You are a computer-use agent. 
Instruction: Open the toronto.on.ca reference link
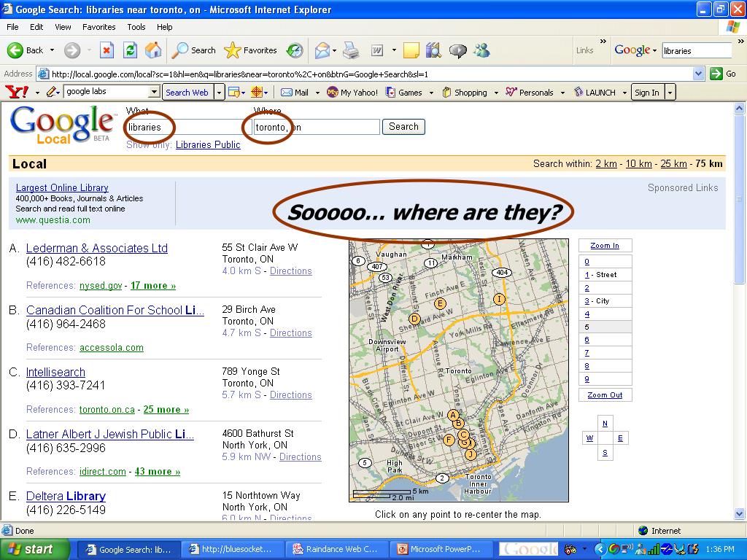(107, 410)
